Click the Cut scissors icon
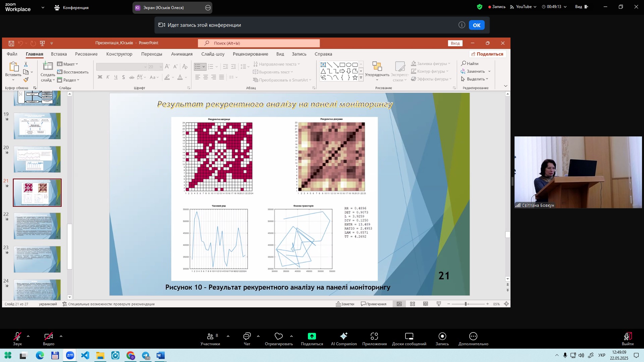 pos(26,64)
